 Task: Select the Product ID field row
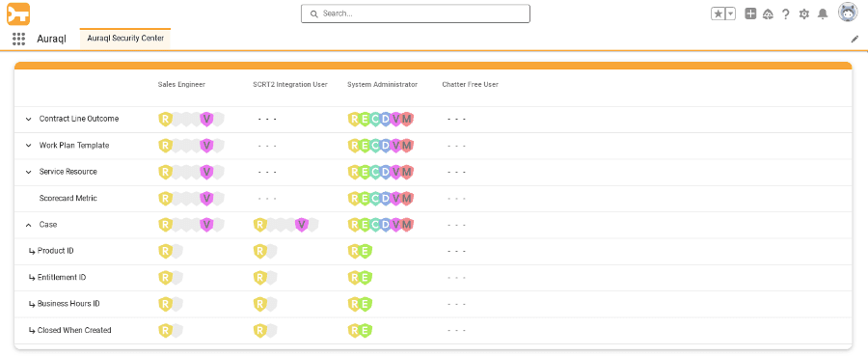pyautogui.click(x=433, y=252)
